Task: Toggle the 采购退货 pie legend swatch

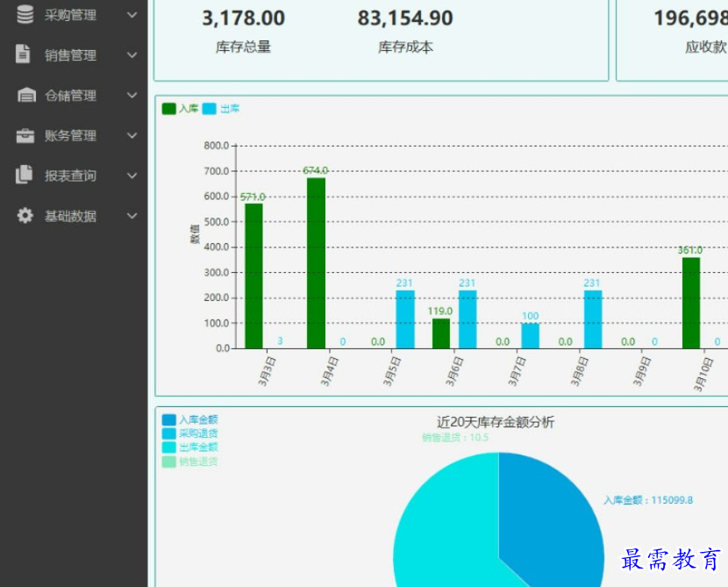Action: [169, 433]
